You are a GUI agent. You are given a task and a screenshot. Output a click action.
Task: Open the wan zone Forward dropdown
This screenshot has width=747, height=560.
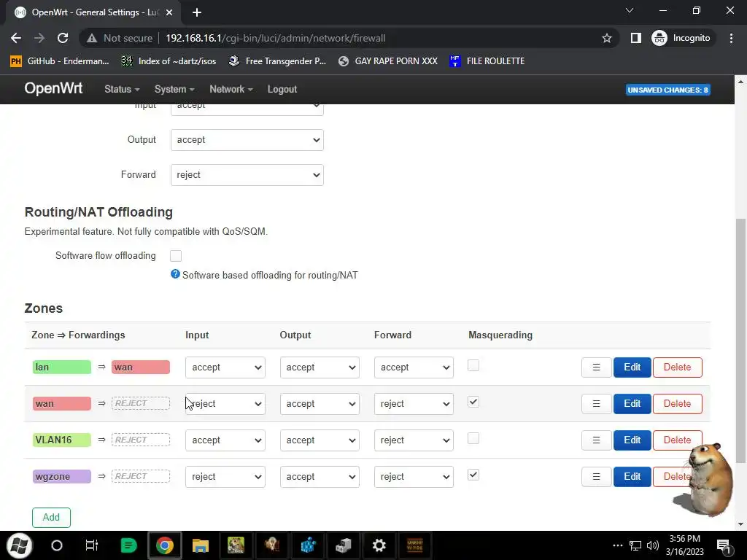click(x=414, y=403)
